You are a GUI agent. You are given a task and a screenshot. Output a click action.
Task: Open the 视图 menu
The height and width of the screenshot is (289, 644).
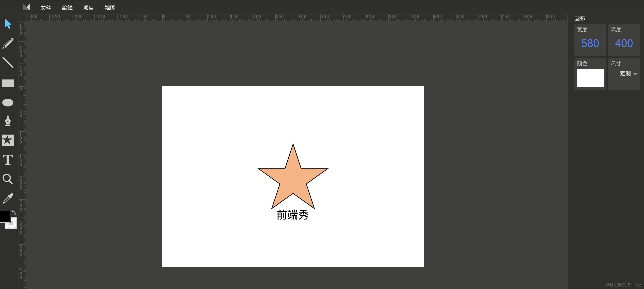coord(110,8)
